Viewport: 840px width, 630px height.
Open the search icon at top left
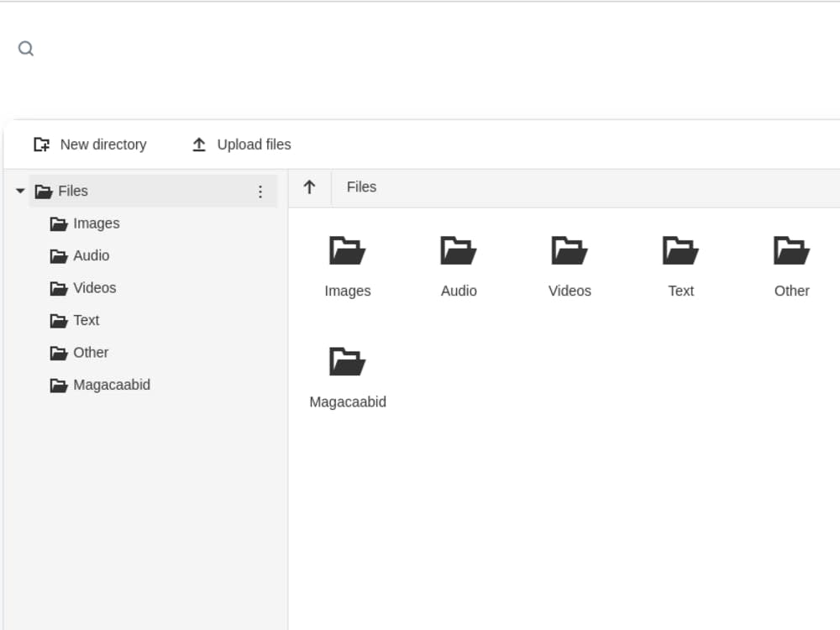[26, 49]
